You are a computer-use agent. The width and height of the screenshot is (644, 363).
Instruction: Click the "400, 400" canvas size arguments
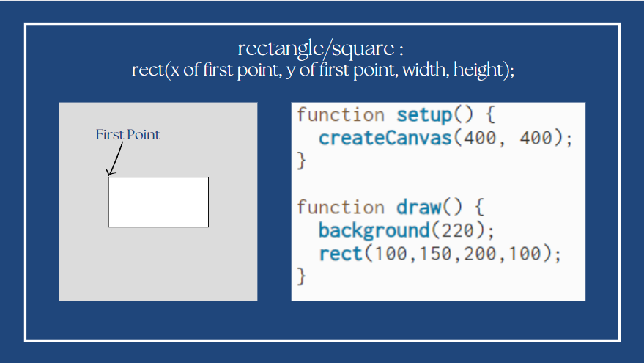coord(511,138)
